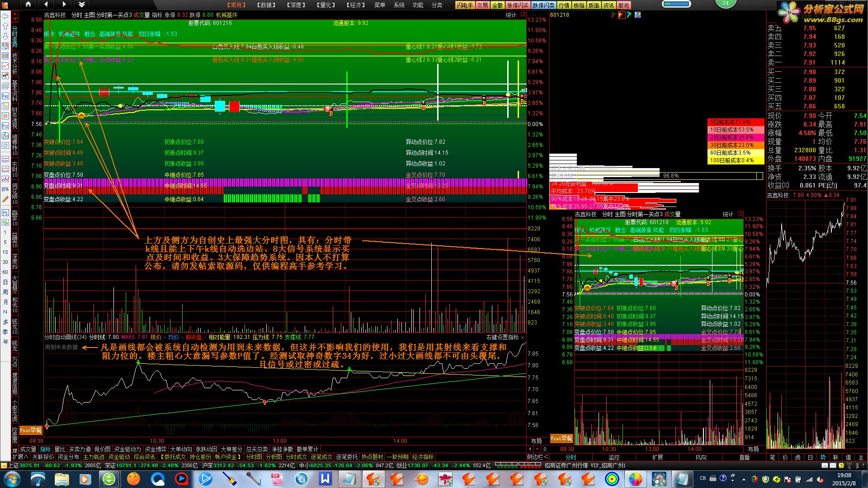Open the File Explorer taskbar icon
Image resolution: width=868 pixels, height=488 pixels.
click(62, 479)
